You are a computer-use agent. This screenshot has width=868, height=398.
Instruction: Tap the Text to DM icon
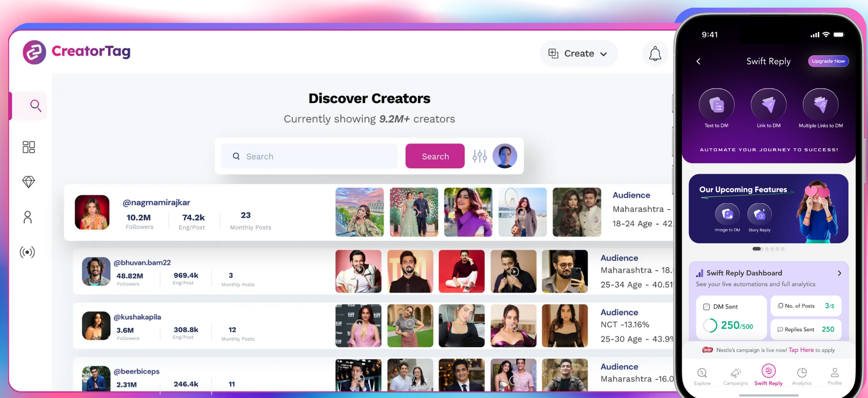coord(716,104)
